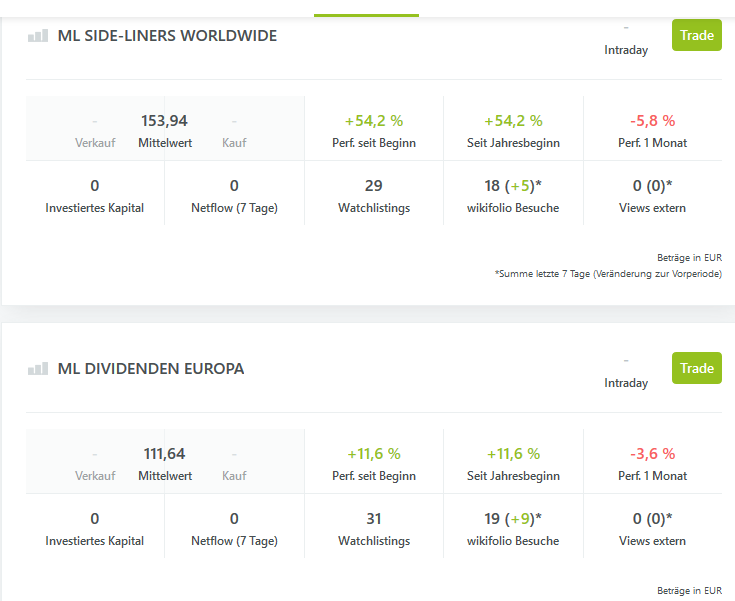Click Netflow (7 Tage) in Dividenden Europa card
This screenshot has height=601, width=735.
pyautogui.click(x=234, y=540)
